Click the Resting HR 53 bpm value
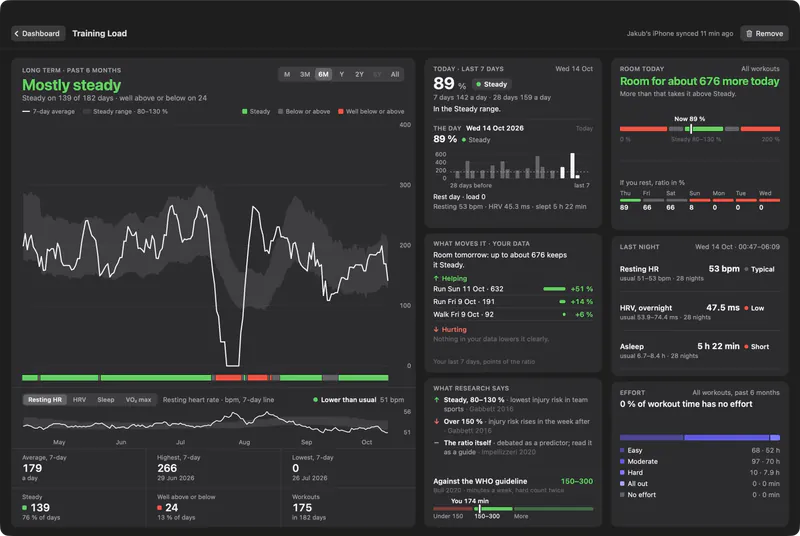This screenshot has height=536, width=800. click(x=723, y=269)
